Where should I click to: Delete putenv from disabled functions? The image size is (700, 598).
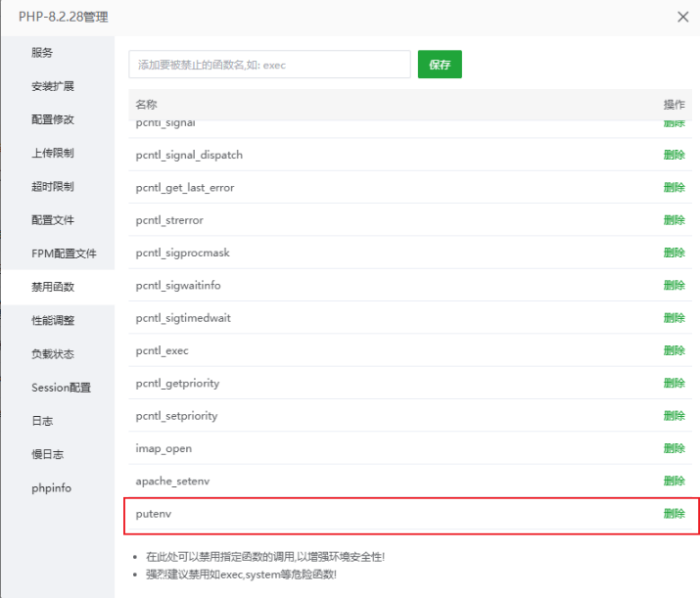coord(675,514)
